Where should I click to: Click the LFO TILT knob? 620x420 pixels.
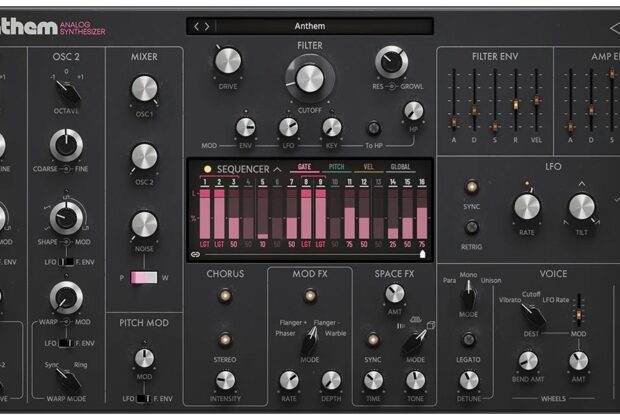pos(582,207)
